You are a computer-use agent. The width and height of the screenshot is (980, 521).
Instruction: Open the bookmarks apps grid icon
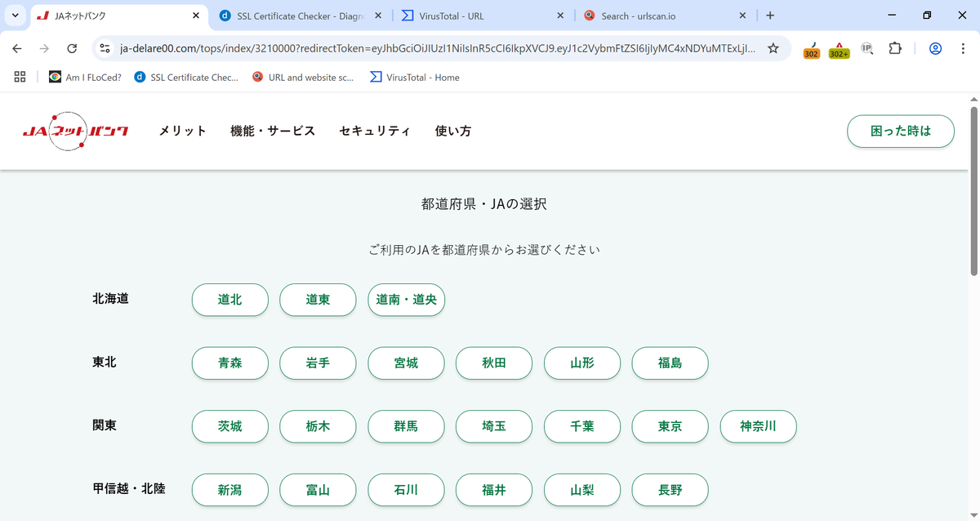20,77
